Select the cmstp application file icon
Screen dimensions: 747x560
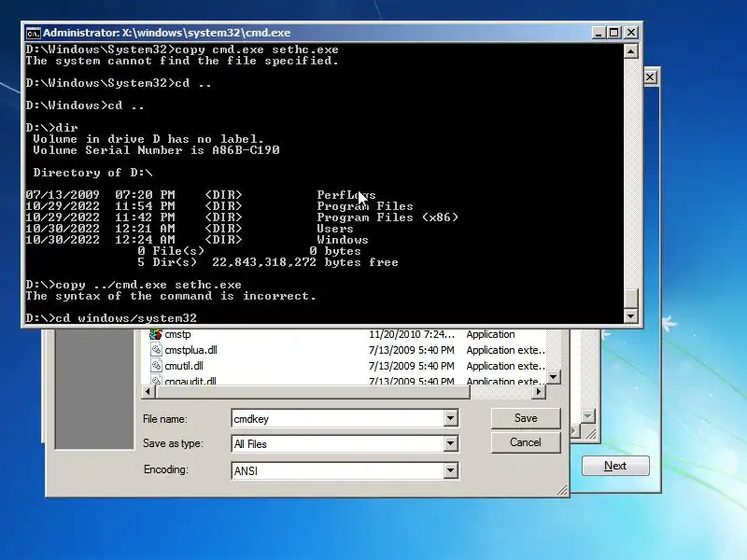coord(156,334)
